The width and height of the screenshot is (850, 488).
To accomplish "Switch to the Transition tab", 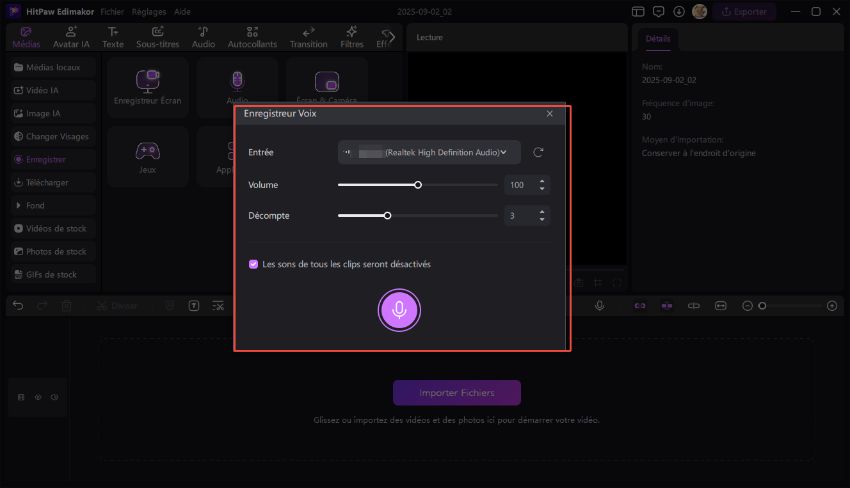I will [308, 37].
